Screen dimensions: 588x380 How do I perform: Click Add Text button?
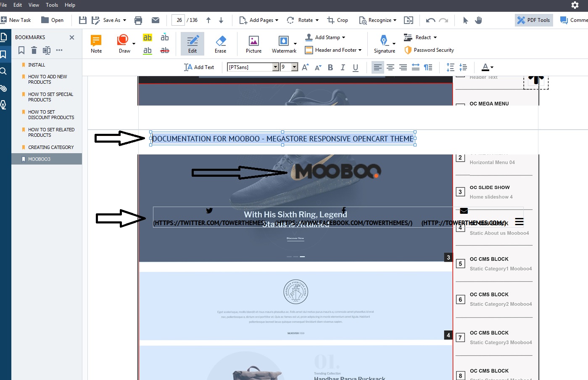[x=199, y=67]
